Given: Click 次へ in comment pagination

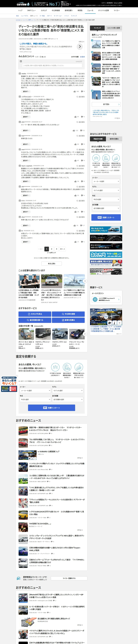Looking at the screenshot, I should (x=63, y=249).
